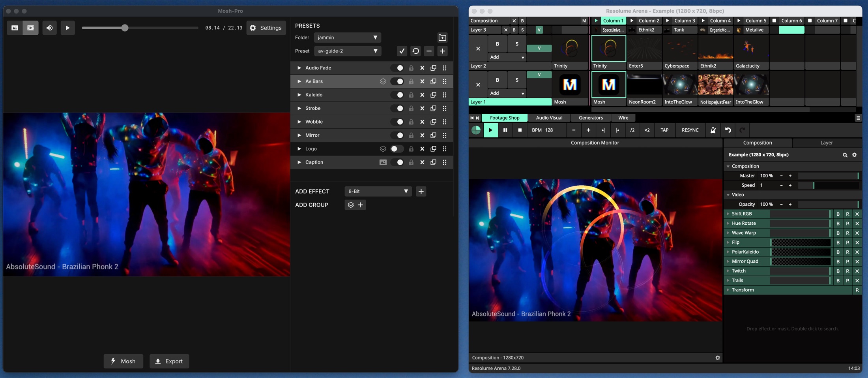Viewport: 868px width, 378px height.
Task: Grab the Kaleido row drag handle
Action: click(445, 95)
